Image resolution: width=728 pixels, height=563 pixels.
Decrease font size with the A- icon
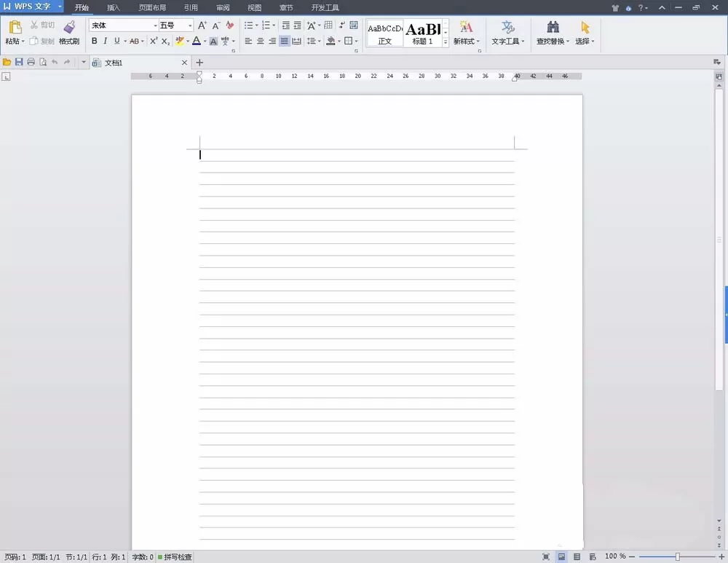pos(216,25)
